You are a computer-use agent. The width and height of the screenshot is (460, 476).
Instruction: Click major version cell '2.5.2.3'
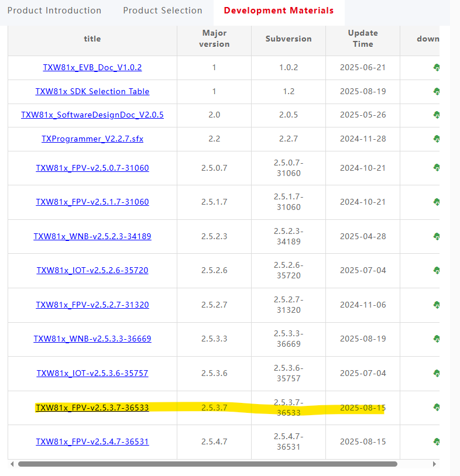[214, 236]
